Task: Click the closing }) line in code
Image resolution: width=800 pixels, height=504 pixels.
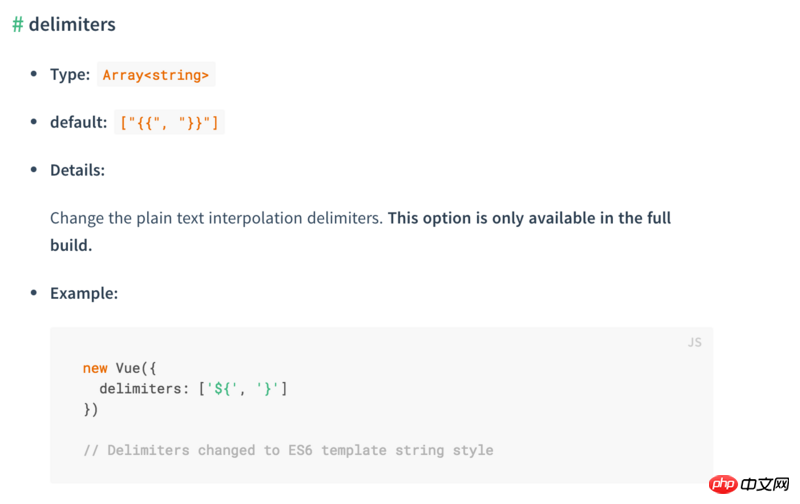Action: pyautogui.click(x=91, y=409)
